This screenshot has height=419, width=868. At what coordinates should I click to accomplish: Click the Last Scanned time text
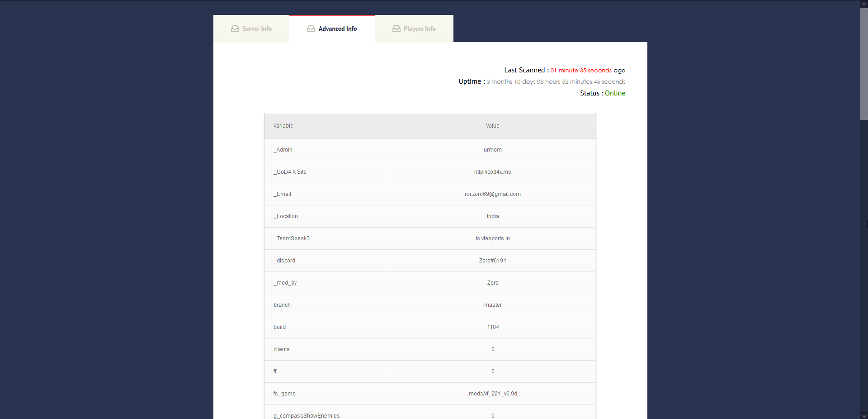coord(580,70)
